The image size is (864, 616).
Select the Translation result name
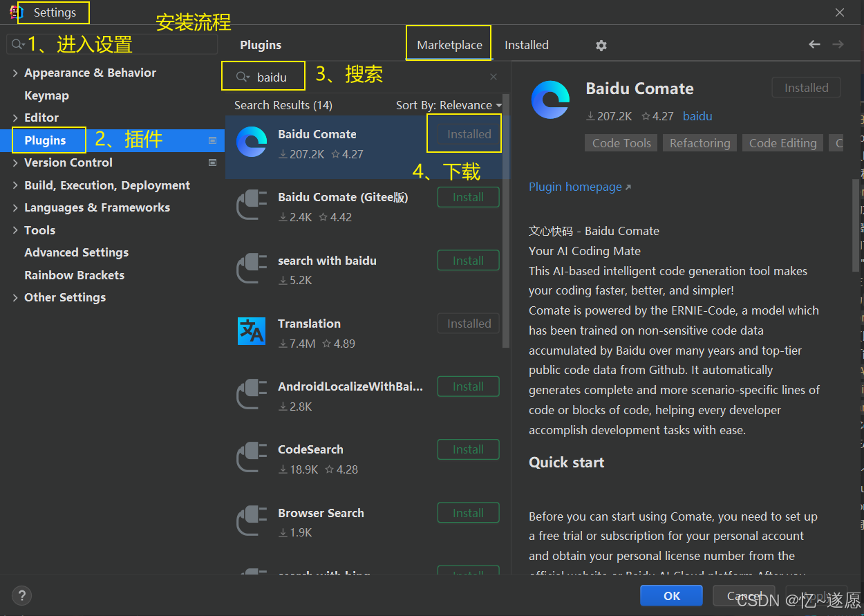point(309,324)
